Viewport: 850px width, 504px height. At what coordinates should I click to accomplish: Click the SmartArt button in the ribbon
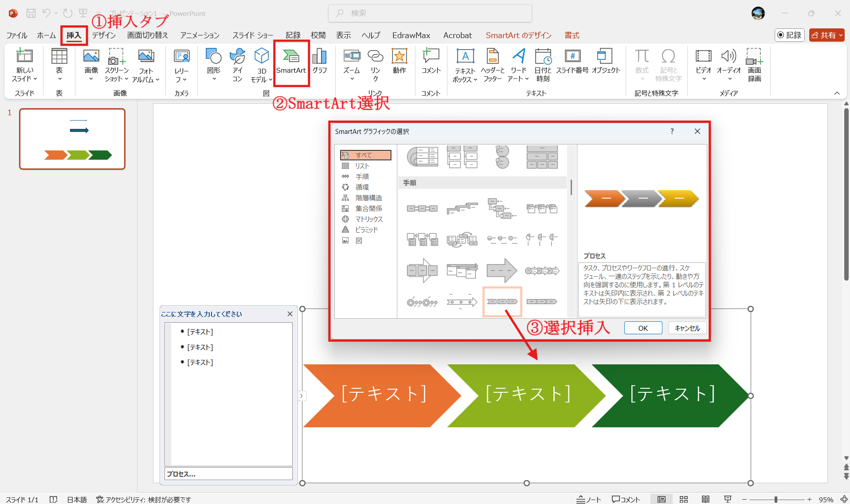(x=291, y=63)
